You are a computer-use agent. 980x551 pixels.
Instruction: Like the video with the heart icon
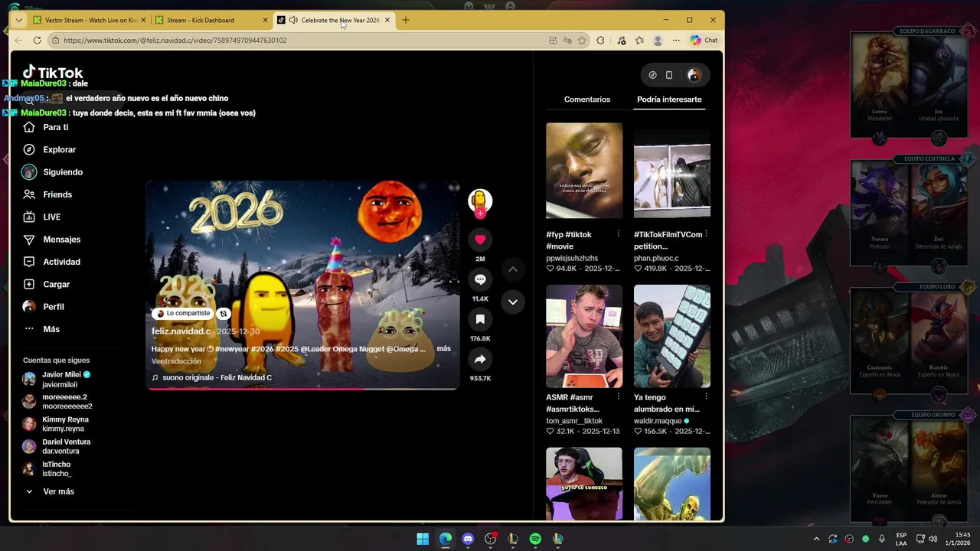tap(480, 240)
